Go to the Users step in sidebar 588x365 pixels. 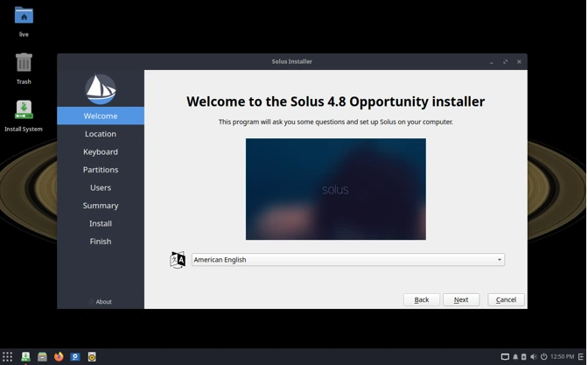click(x=101, y=187)
